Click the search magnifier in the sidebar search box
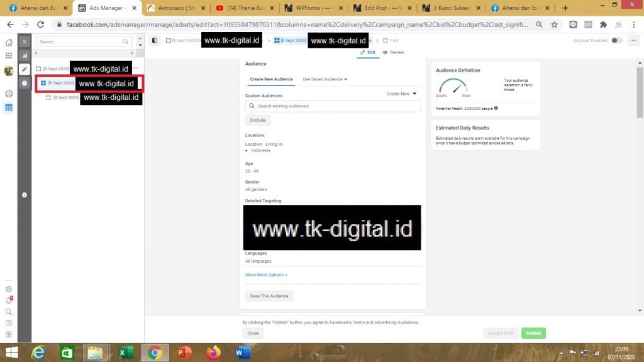 click(x=126, y=41)
